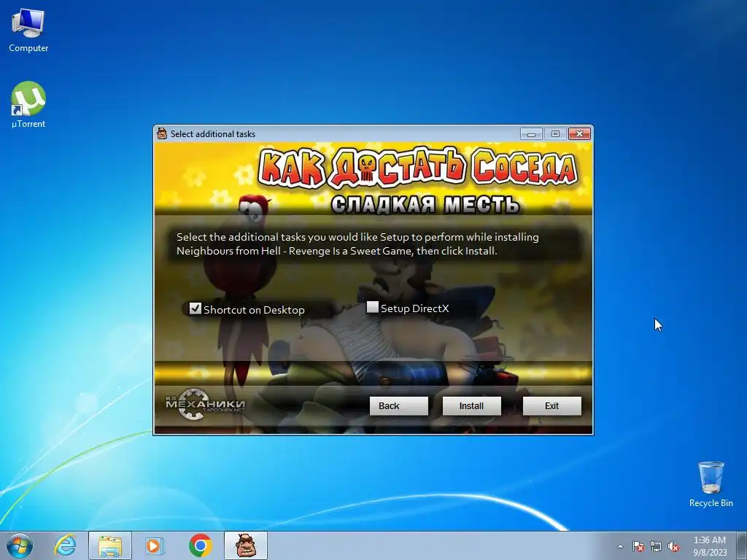Click the Show desktop strip
The image size is (747, 560).
(x=742, y=546)
